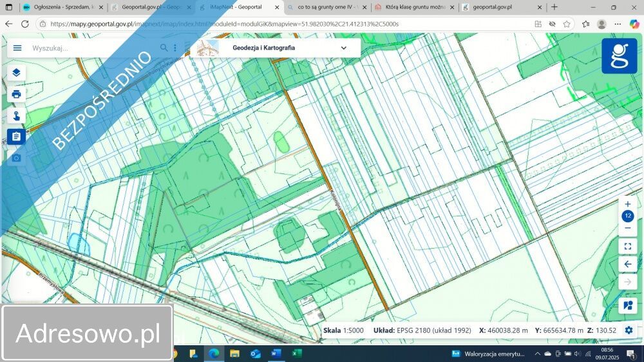Open Excel from the taskbar

point(296,354)
